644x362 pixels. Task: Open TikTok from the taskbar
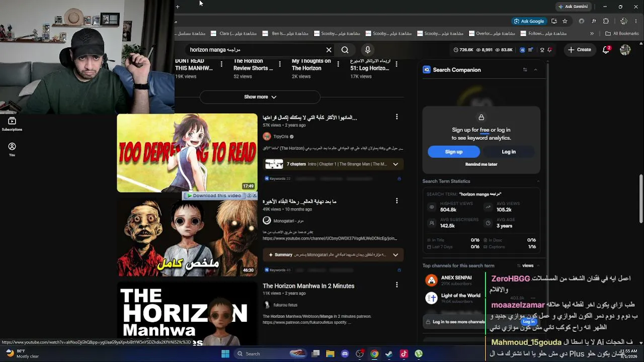(x=404, y=353)
